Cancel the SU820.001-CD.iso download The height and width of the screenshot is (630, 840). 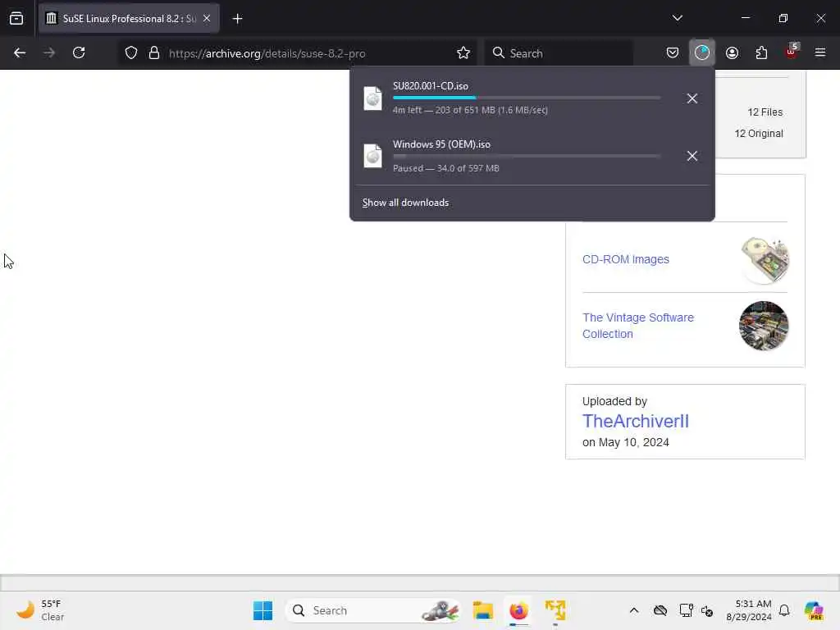tap(692, 98)
